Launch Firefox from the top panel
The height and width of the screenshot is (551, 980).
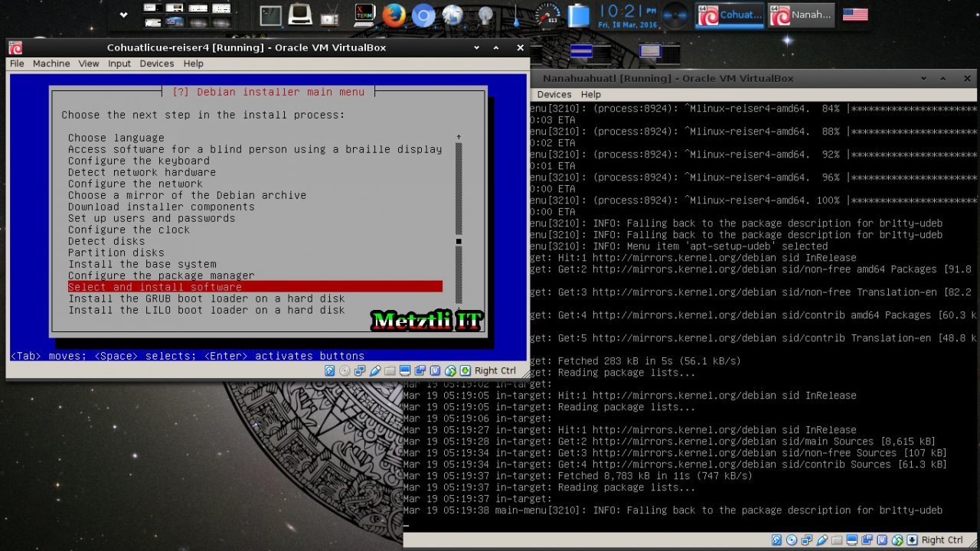(394, 15)
